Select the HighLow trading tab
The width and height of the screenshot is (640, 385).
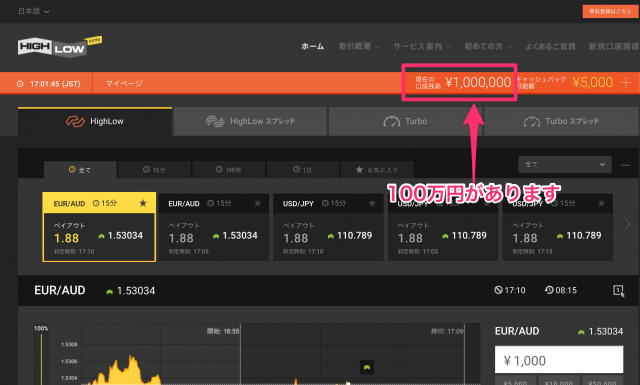pyautogui.click(x=95, y=121)
